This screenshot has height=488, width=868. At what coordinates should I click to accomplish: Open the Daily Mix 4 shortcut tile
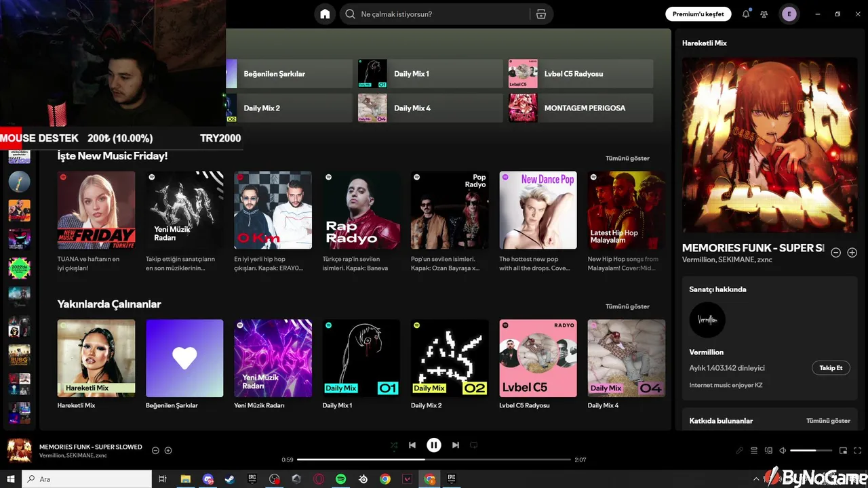tap(431, 108)
